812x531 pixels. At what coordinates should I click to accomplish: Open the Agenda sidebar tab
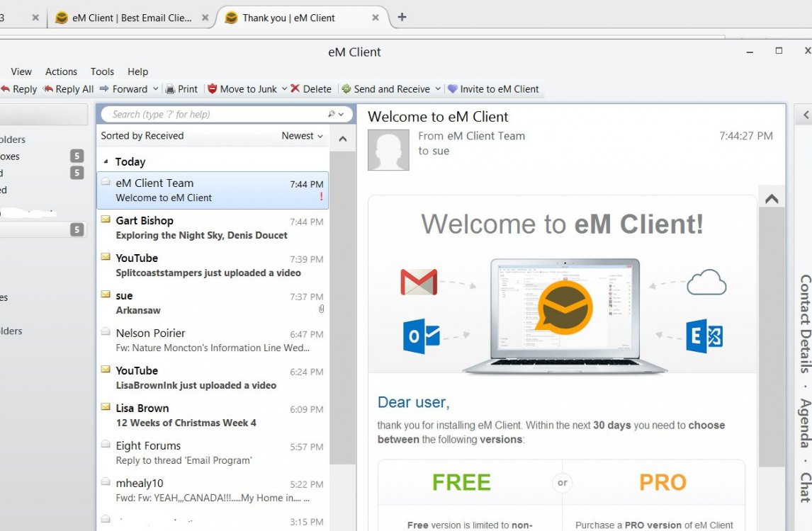click(805, 423)
